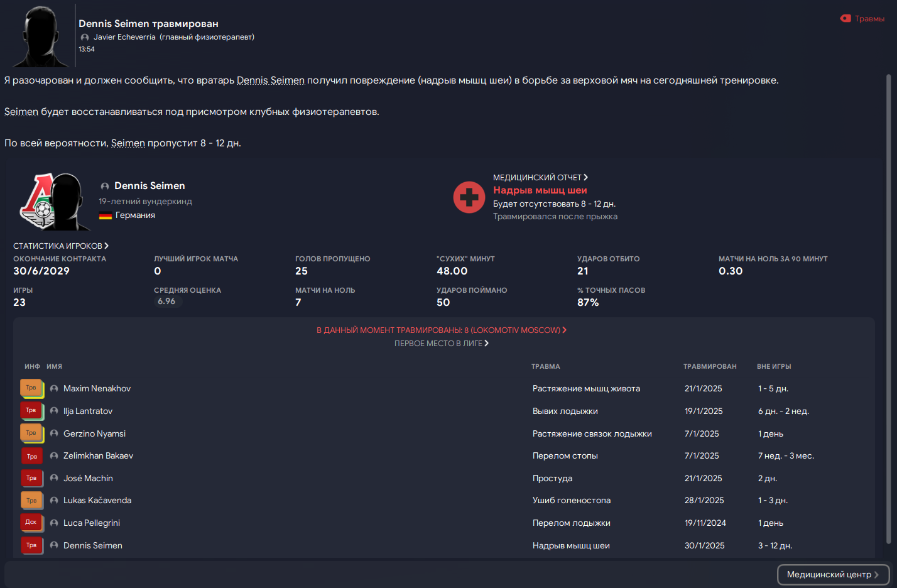Click person icon beside José Machín
This screenshot has height=588, width=897.
pos(54,479)
